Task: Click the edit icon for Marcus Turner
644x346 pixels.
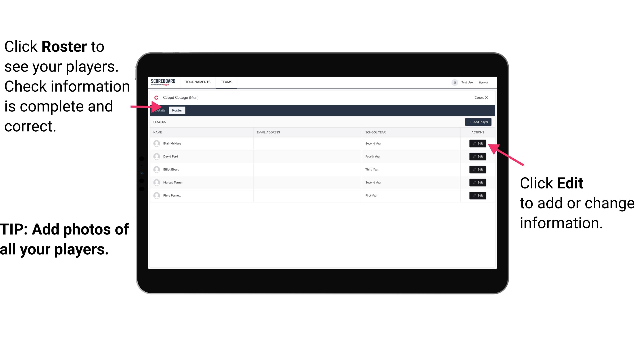Action: tap(477, 182)
